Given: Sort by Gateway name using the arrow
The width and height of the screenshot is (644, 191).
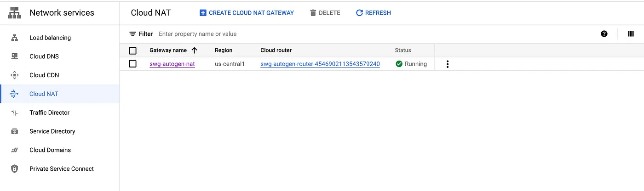Looking at the screenshot, I should click(x=194, y=50).
